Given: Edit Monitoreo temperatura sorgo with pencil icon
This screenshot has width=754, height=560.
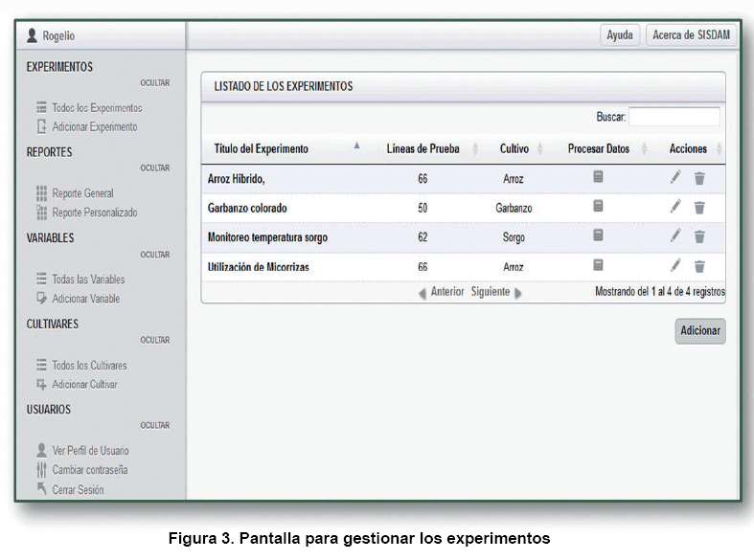Looking at the screenshot, I should point(675,235).
